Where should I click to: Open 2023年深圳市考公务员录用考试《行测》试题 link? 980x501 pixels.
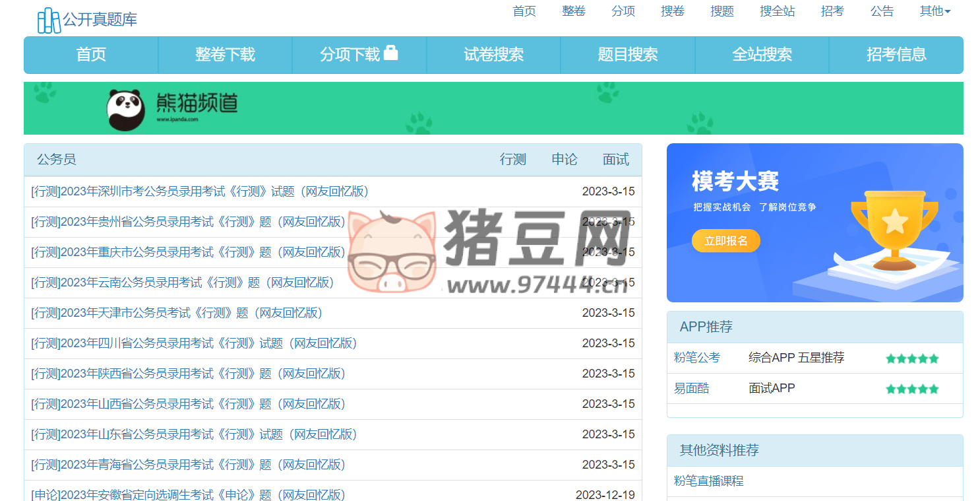click(x=199, y=191)
